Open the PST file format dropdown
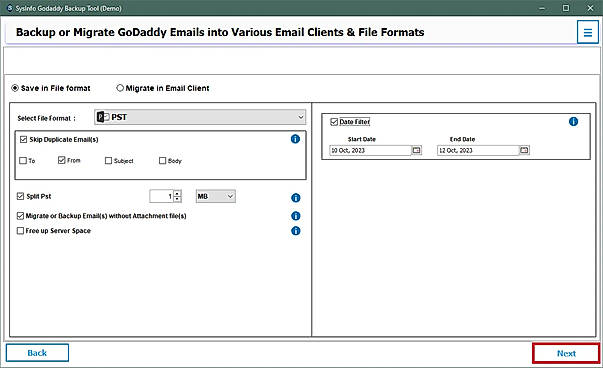 click(200, 117)
